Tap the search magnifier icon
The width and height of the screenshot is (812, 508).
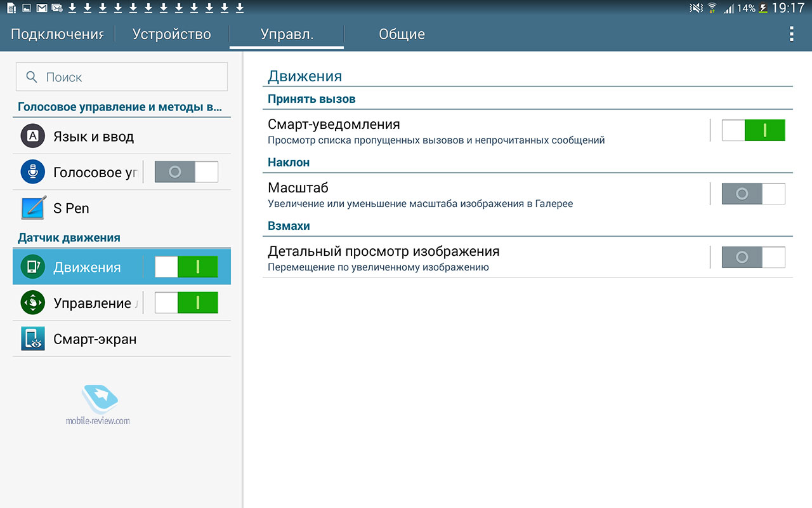(x=32, y=77)
